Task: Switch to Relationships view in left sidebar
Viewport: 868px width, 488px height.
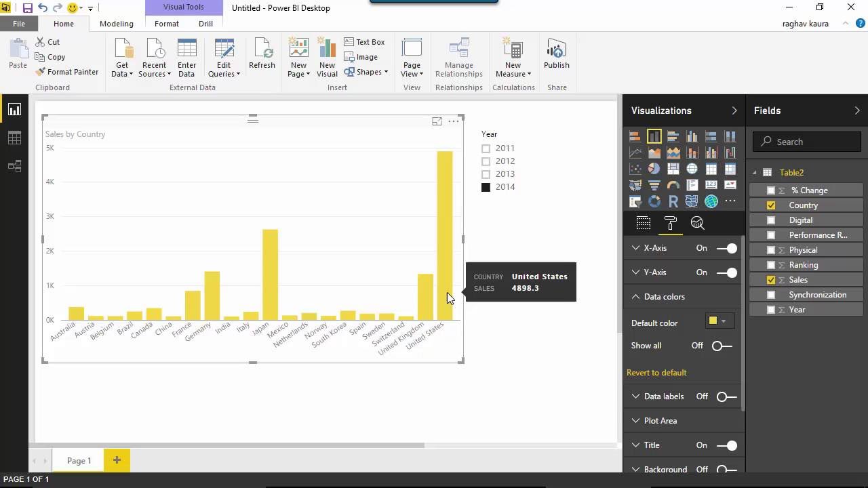Action: (14, 166)
